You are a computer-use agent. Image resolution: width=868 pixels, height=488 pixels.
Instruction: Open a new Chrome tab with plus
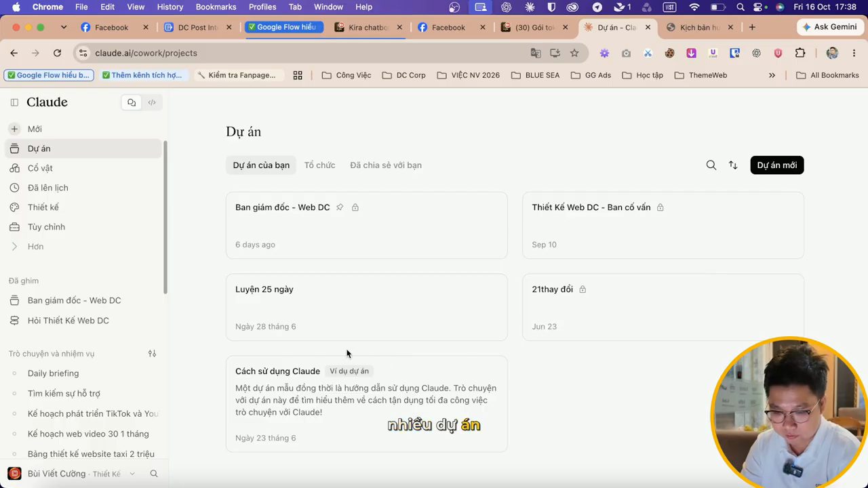752,27
